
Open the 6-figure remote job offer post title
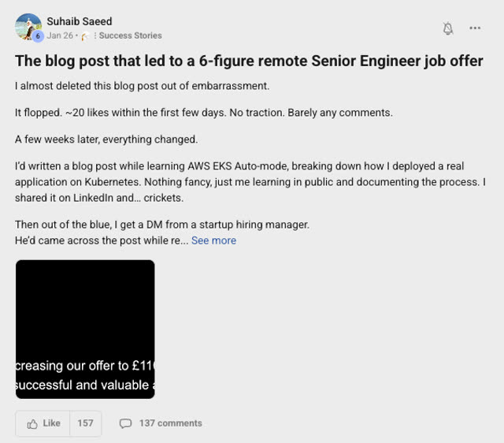[249, 61]
